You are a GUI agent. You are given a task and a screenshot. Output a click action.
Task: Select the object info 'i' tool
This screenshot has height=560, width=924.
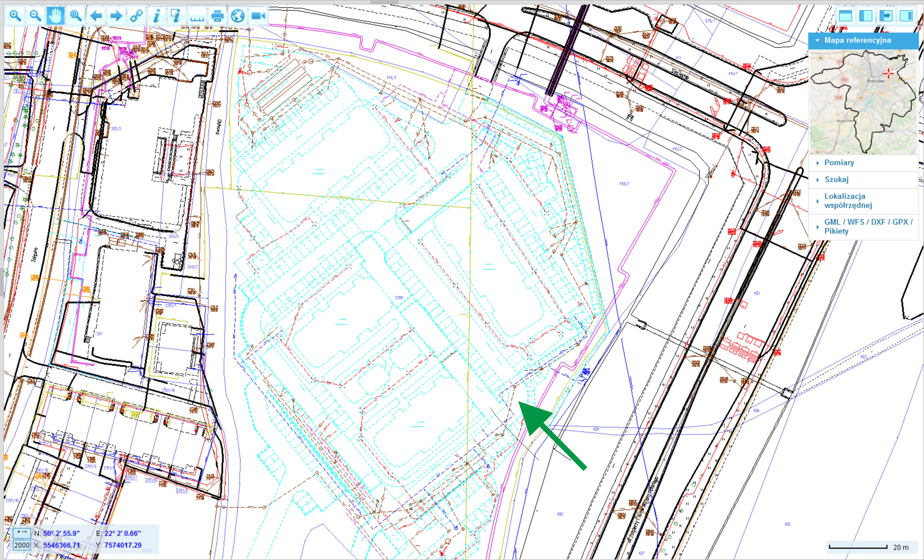tap(157, 16)
